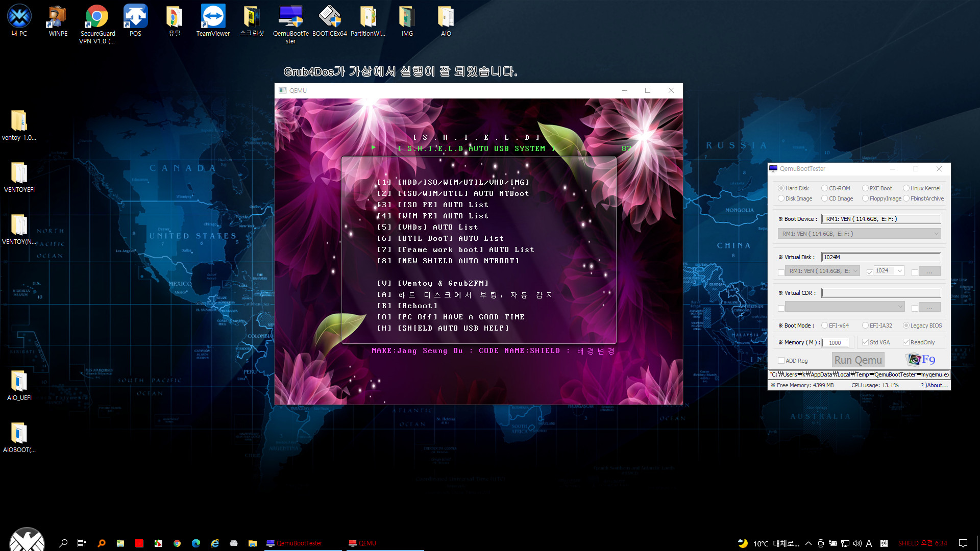Open the 내 PC desktop icon
Image resolution: width=980 pixels, height=551 pixels.
pos(19,21)
